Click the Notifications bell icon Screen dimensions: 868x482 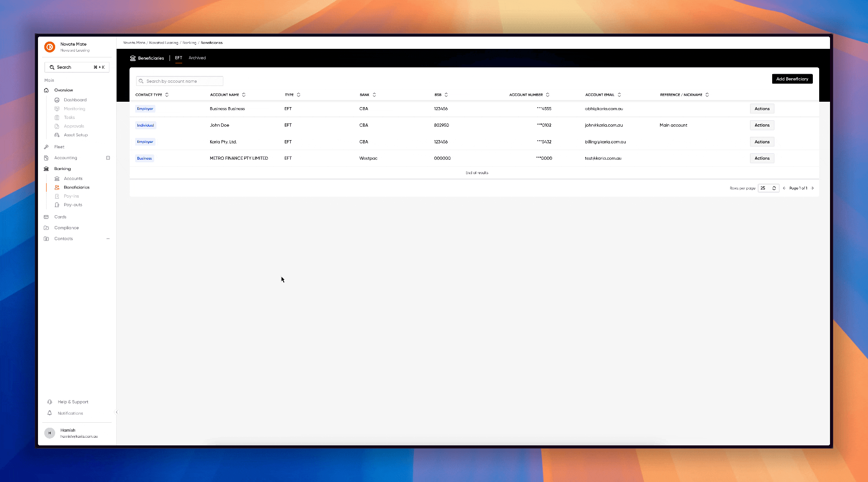(50, 413)
